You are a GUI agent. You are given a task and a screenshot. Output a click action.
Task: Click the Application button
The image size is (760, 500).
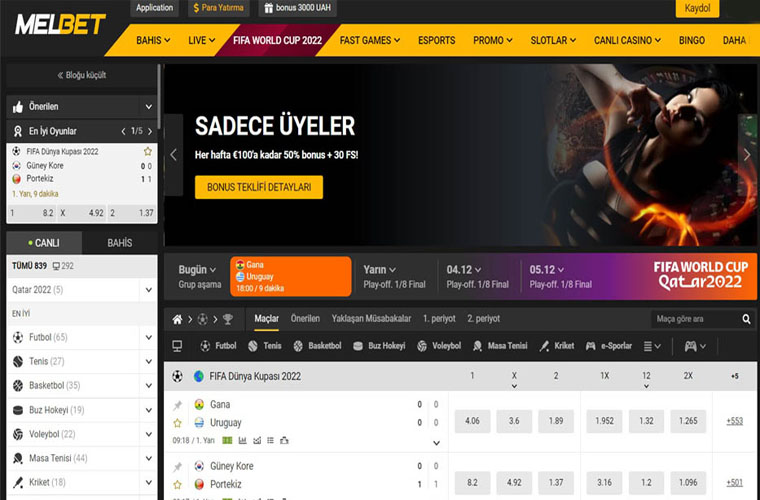point(154,8)
